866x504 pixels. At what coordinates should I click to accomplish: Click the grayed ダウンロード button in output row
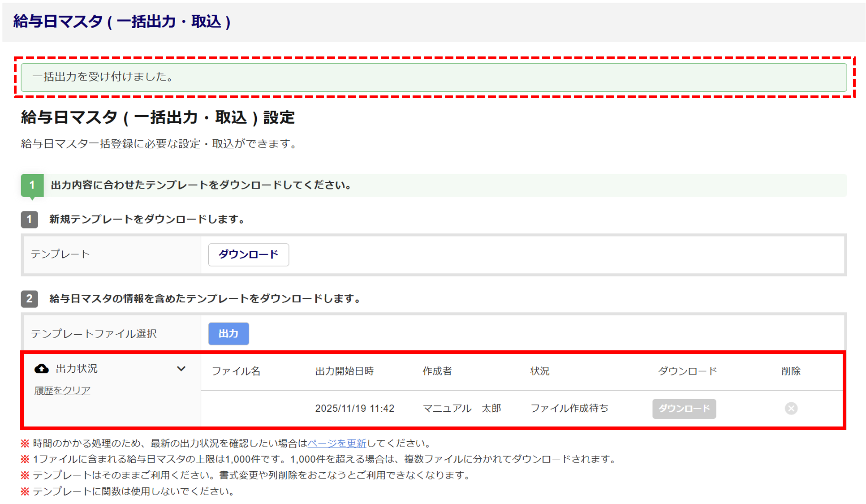pyautogui.click(x=684, y=409)
